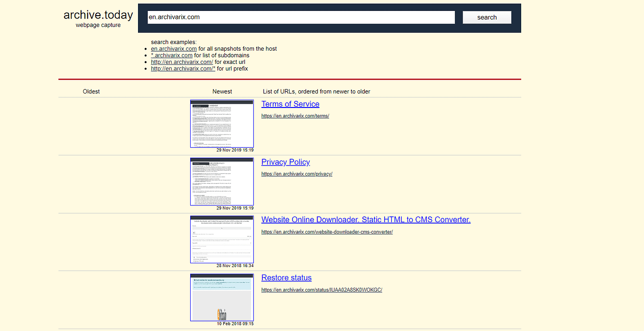Open http://en.archivarix.com/ exact url example

coord(182,62)
